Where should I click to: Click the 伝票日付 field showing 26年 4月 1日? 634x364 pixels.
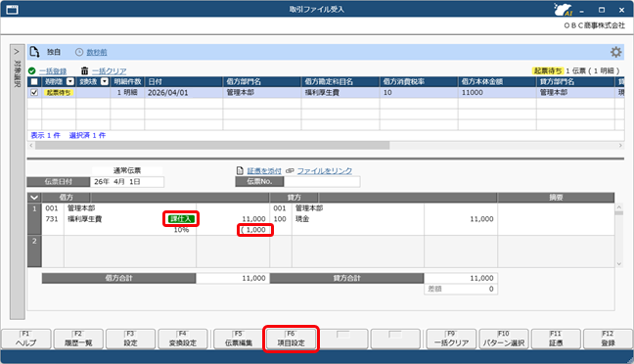(127, 182)
